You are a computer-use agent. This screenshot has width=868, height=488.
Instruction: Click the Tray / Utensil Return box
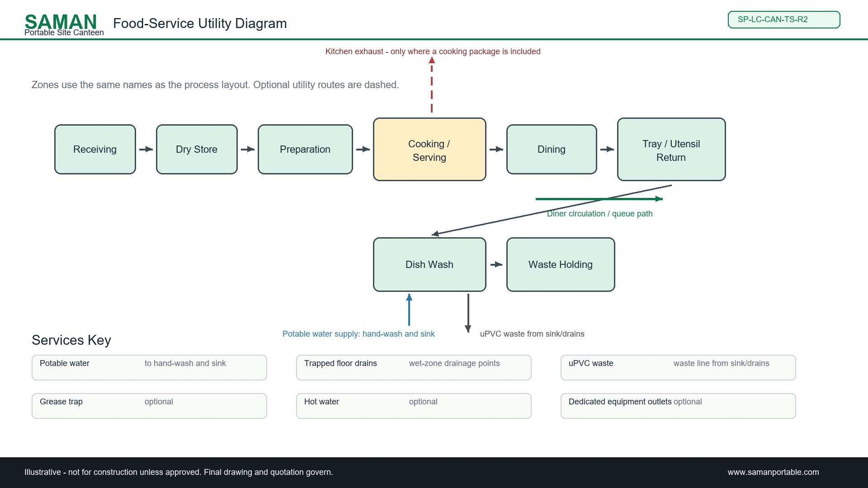(x=671, y=150)
